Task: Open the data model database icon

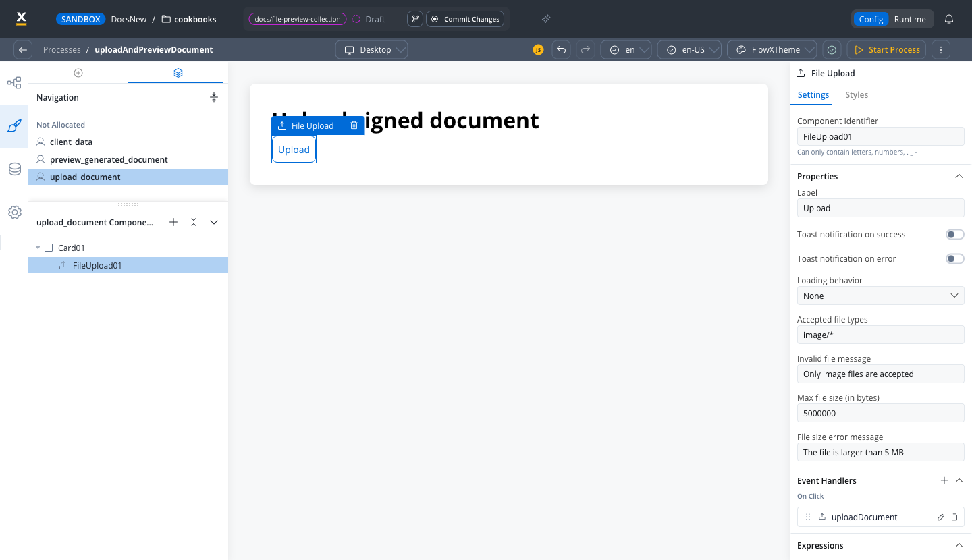Action: point(14,169)
